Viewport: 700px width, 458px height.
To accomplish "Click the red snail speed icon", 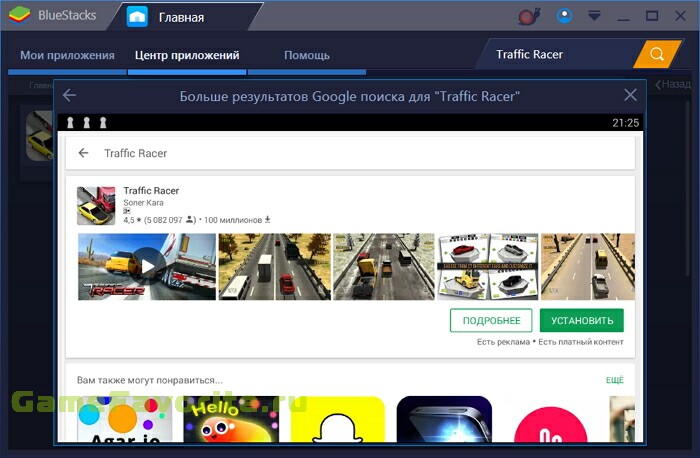I will pos(529,17).
